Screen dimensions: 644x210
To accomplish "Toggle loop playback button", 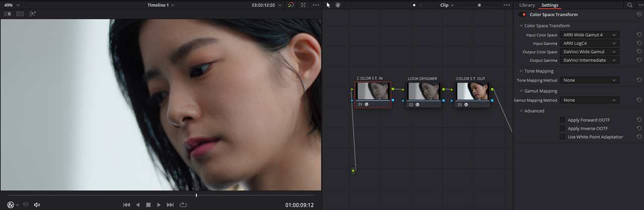I will (183, 204).
